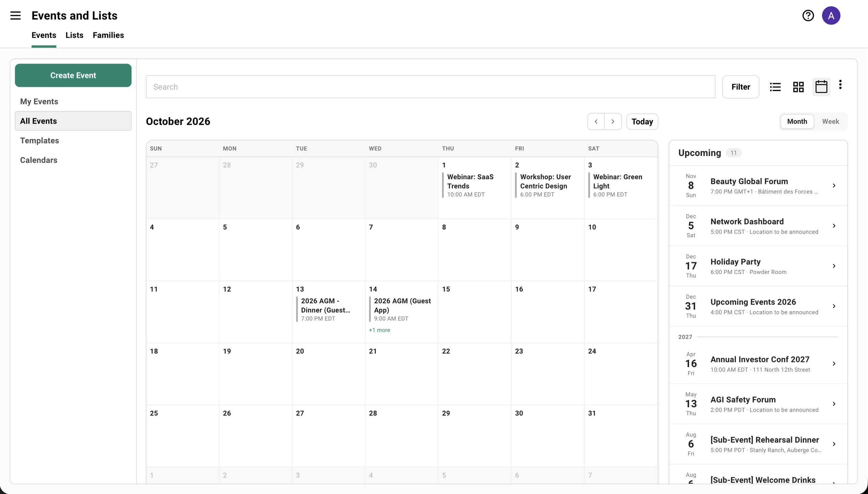Select All Events in sidebar
The width and height of the screenshot is (868, 494).
[73, 121]
